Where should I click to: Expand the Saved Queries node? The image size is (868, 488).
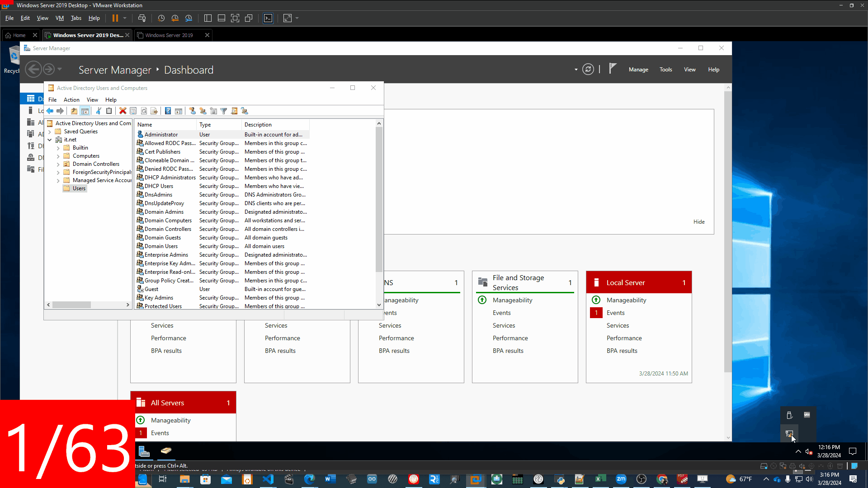click(x=50, y=131)
